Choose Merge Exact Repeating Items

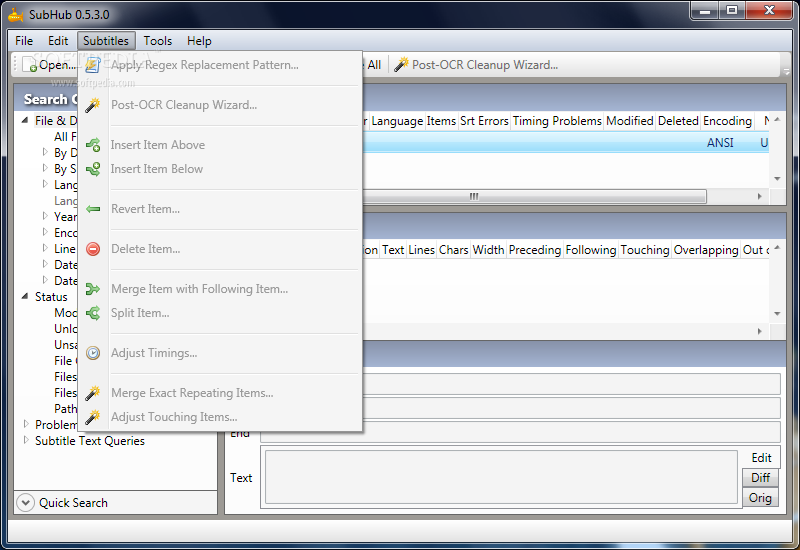point(220,393)
